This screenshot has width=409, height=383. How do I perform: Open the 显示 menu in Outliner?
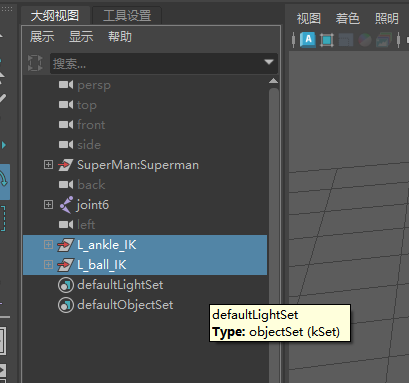[81, 37]
